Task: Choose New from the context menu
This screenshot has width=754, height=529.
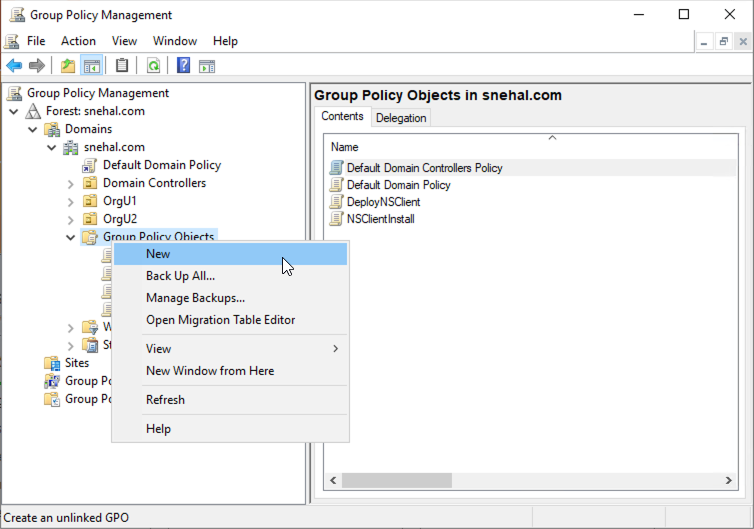Action: (x=158, y=254)
